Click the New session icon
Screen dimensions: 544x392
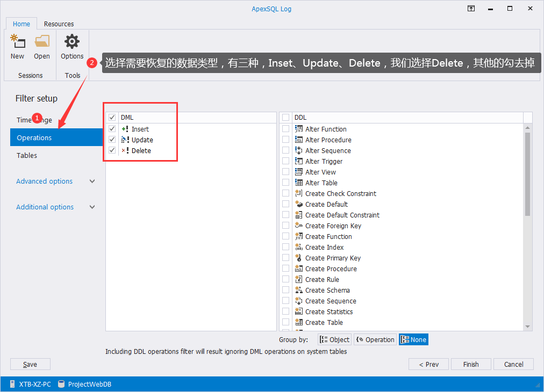click(x=17, y=41)
